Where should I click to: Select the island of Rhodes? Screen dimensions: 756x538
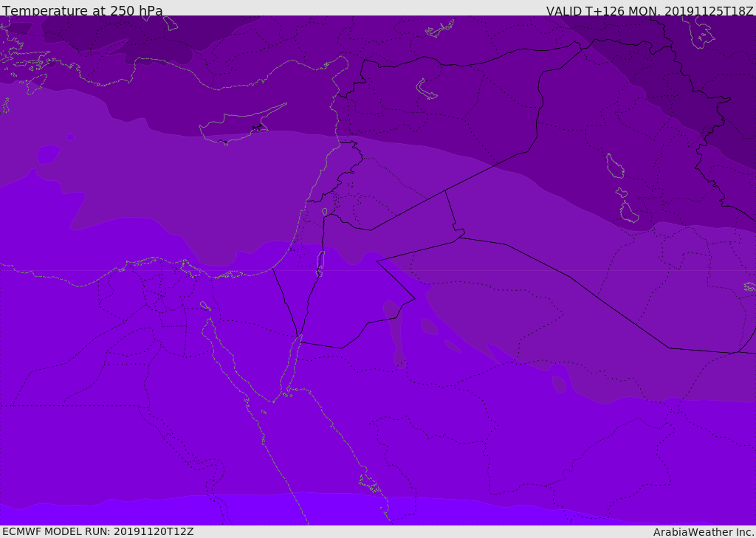pos(35,83)
